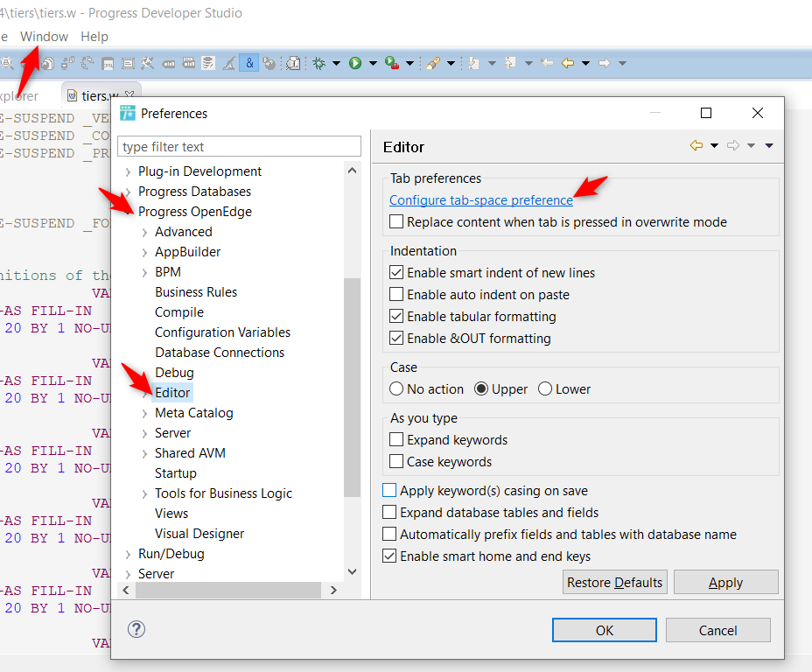The height and width of the screenshot is (672, 812).
Task: Open the Preferences view menu dropdown arrow
Action: [x=769, y=146]
